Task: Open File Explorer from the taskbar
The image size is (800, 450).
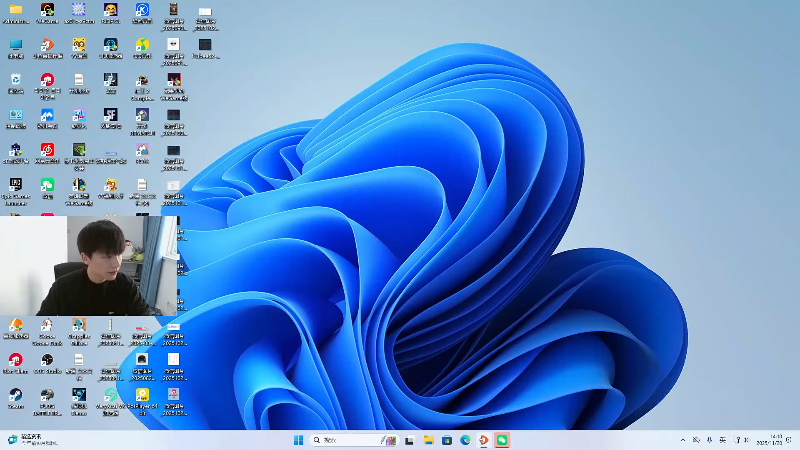Action: coord(428,440)
